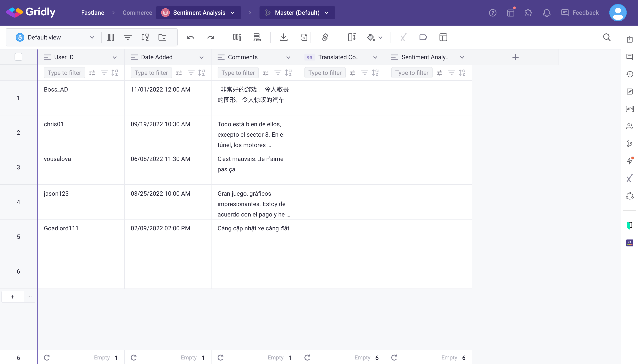Click the search magnifier icon
Image resolution: width=638 pixels, height=364 pixels.
pyautogui.click(x=607, y=38)
